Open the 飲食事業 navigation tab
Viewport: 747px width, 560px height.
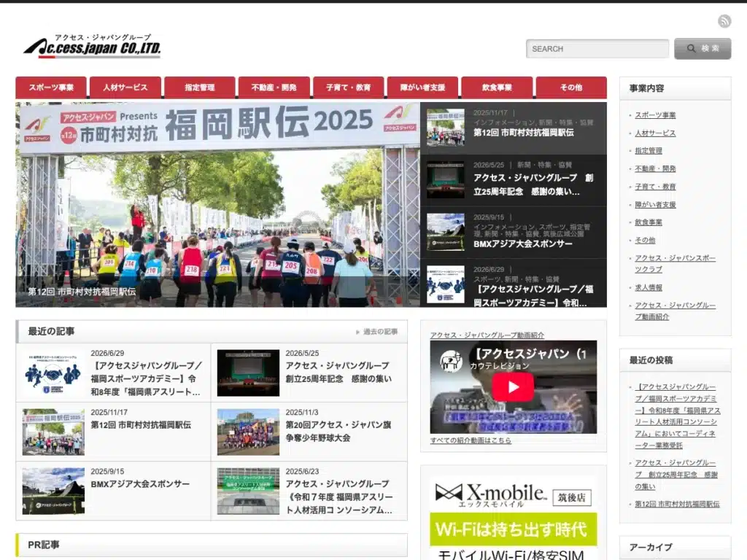(x=497, y=87)
